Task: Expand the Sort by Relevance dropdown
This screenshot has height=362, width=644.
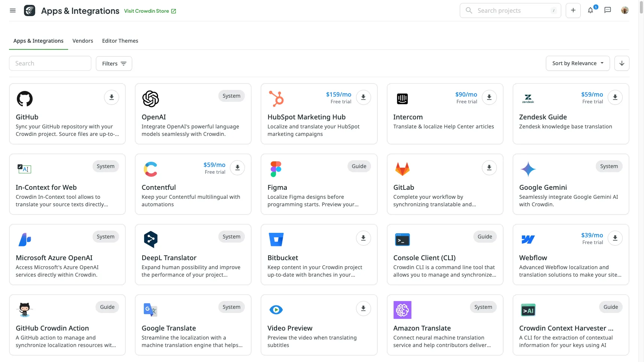Action: (577, 63)
